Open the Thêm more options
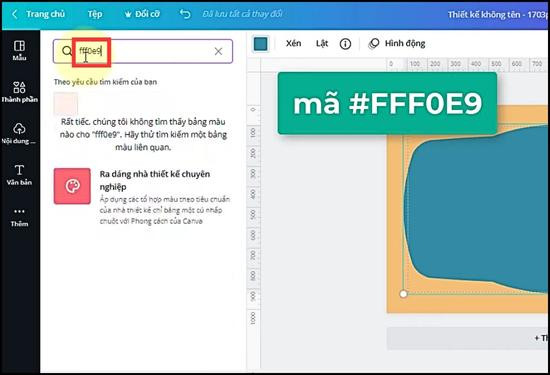This screenshot has width=550, height=375. [x=19, y=217]
